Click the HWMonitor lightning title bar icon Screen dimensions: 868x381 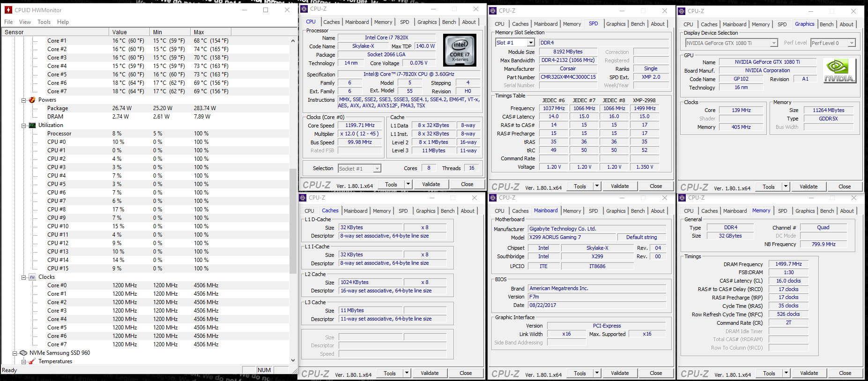[x=8, y=10]
